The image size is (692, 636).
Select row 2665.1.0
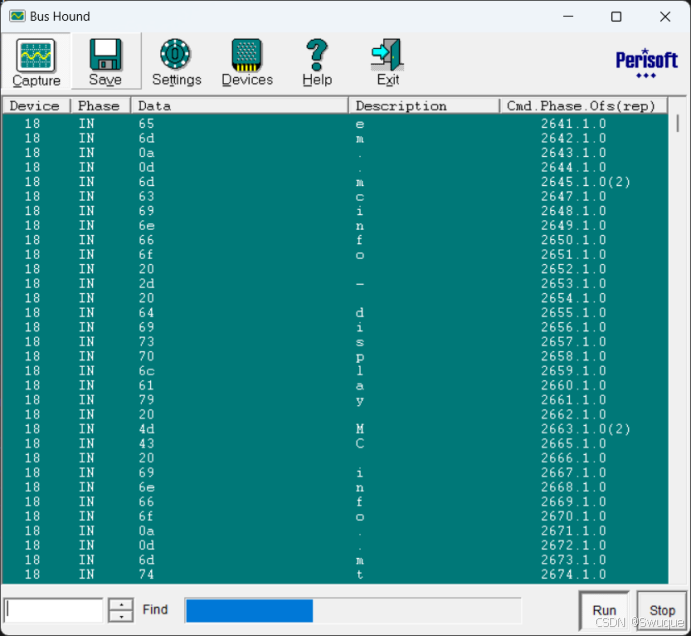pos(335,444)
